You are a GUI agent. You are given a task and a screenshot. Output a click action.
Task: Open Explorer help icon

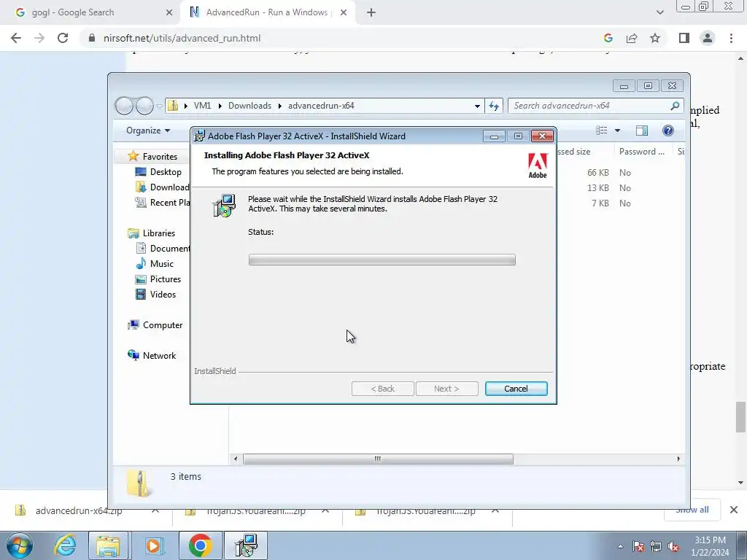(668, 131)
